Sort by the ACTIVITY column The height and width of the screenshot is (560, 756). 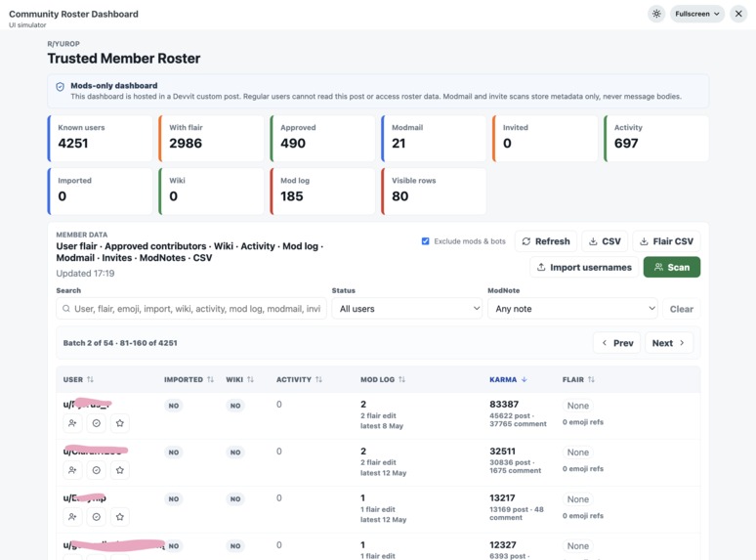(299, 379)
